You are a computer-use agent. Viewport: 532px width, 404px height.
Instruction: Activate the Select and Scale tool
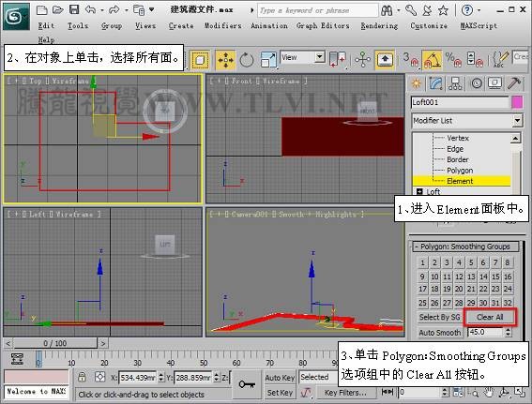[x=268, y=60]
